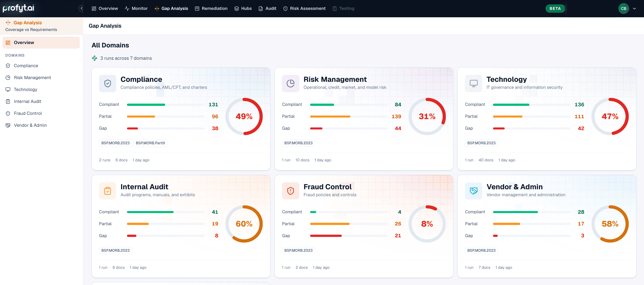
Task: Click the Internal Audit card clipboard icon
Action: click(107, 191)
